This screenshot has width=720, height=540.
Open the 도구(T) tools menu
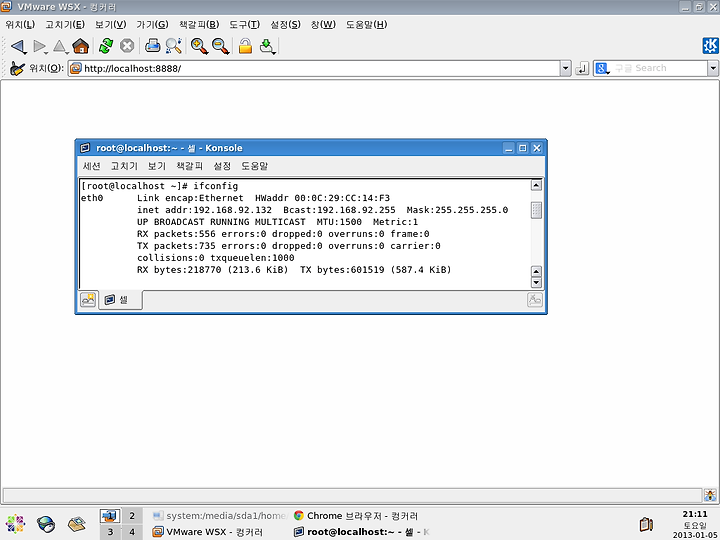[244, 24]
